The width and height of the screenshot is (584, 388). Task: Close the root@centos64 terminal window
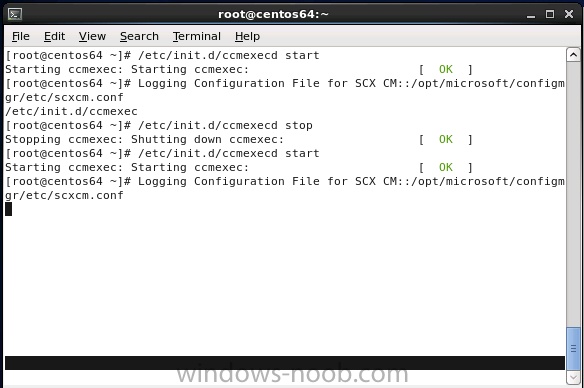pyautogui.click(x=569, y=14)
